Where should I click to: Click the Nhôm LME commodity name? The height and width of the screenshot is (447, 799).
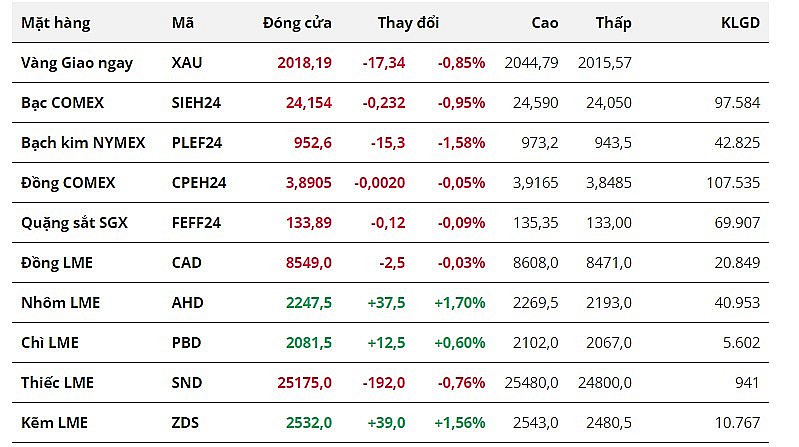(61, 302)
